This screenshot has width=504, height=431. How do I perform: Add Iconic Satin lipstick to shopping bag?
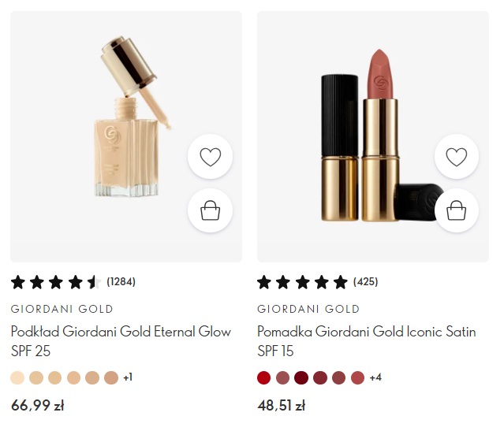click(457, 210)
